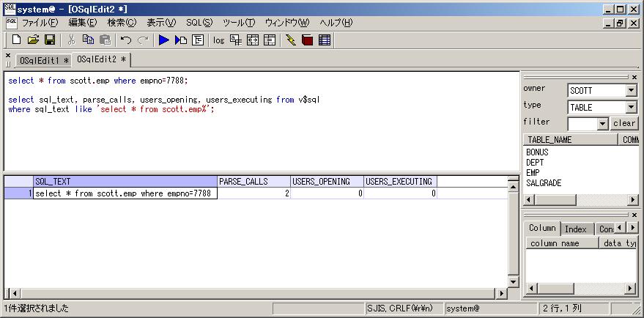644x318 pixels.
Task: Open the SQL(S) menu
Action: 199,23
